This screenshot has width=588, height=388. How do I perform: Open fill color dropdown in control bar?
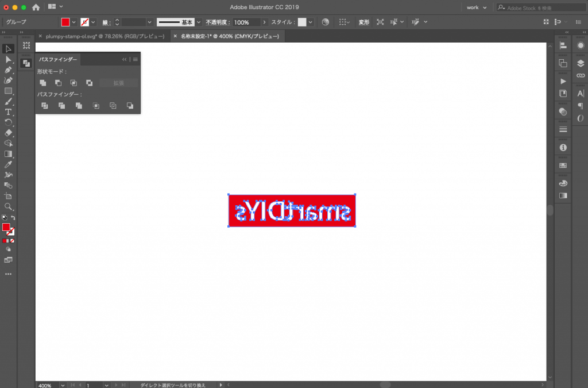click(x=73, y=22)
